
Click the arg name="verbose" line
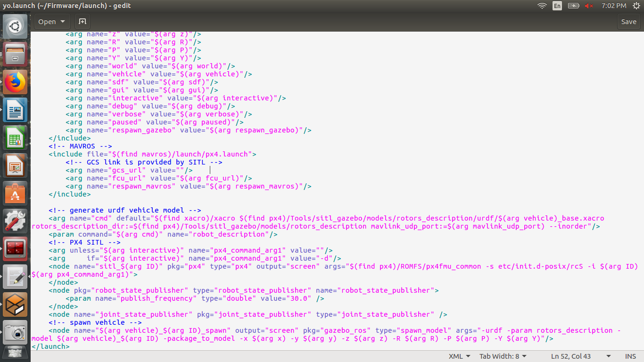[158, 114]
